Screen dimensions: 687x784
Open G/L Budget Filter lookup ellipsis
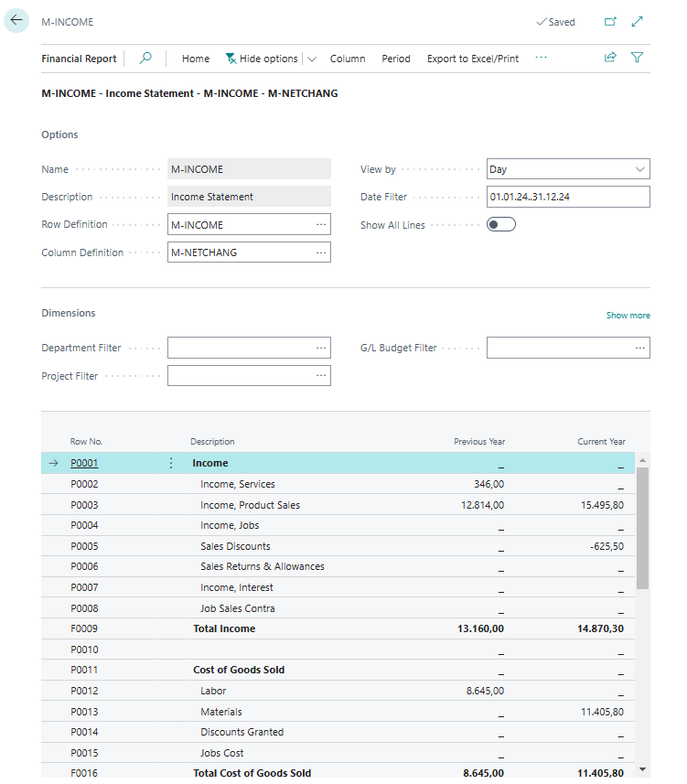(640, 348)
